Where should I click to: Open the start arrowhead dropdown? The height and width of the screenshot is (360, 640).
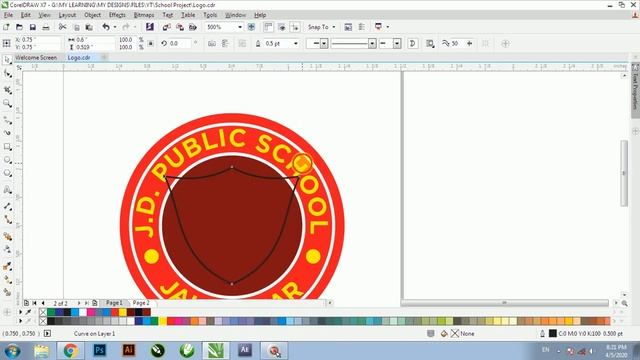pos(324,43)
